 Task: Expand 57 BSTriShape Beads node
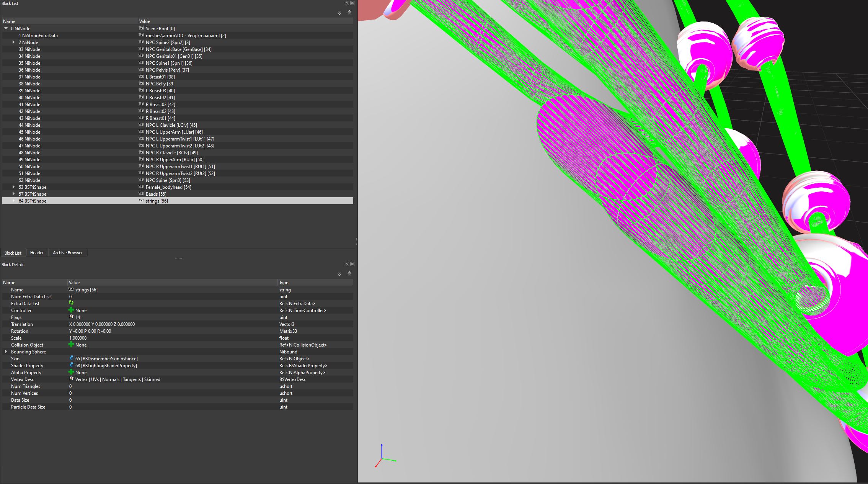tap(14, 194)
